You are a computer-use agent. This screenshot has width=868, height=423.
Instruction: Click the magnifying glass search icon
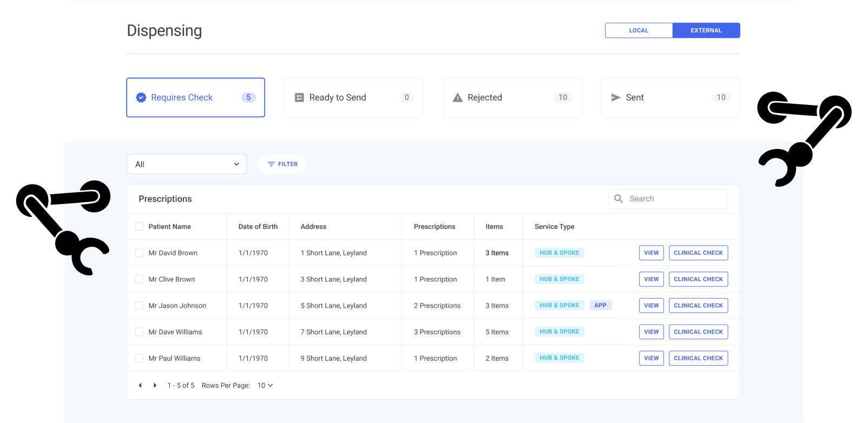pos(619,199)
